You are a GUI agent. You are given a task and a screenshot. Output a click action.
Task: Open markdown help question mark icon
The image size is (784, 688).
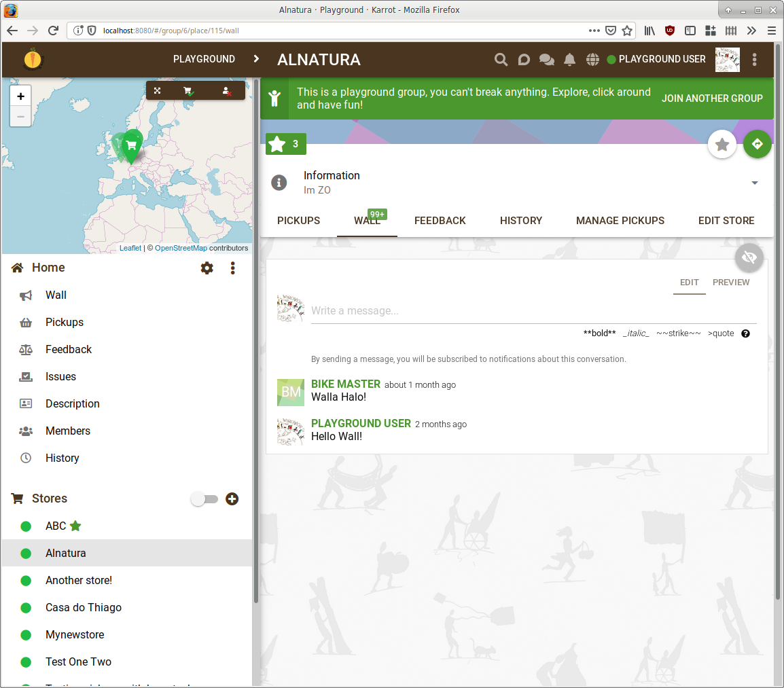coord(745,333)
